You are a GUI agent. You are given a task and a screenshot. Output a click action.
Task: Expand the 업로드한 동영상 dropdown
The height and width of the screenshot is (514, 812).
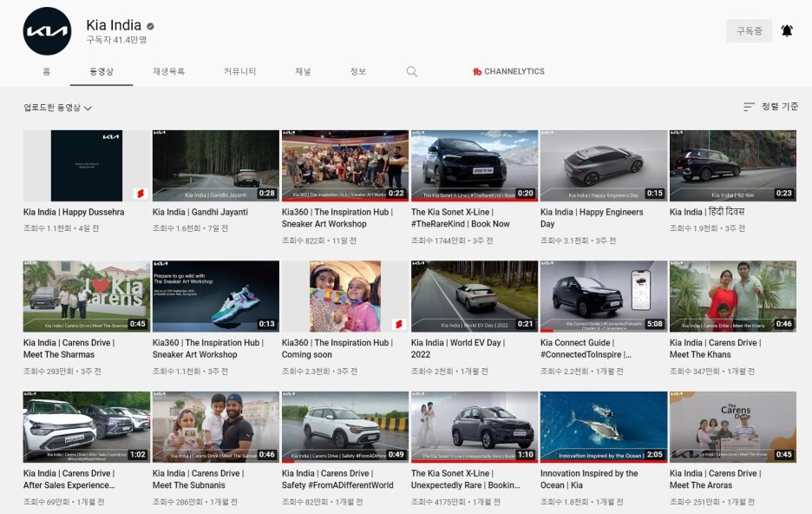[57, 108]
